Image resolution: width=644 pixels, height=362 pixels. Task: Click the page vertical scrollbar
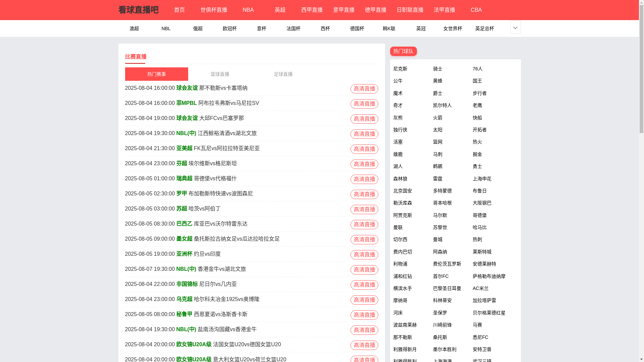tap(641, 181)
